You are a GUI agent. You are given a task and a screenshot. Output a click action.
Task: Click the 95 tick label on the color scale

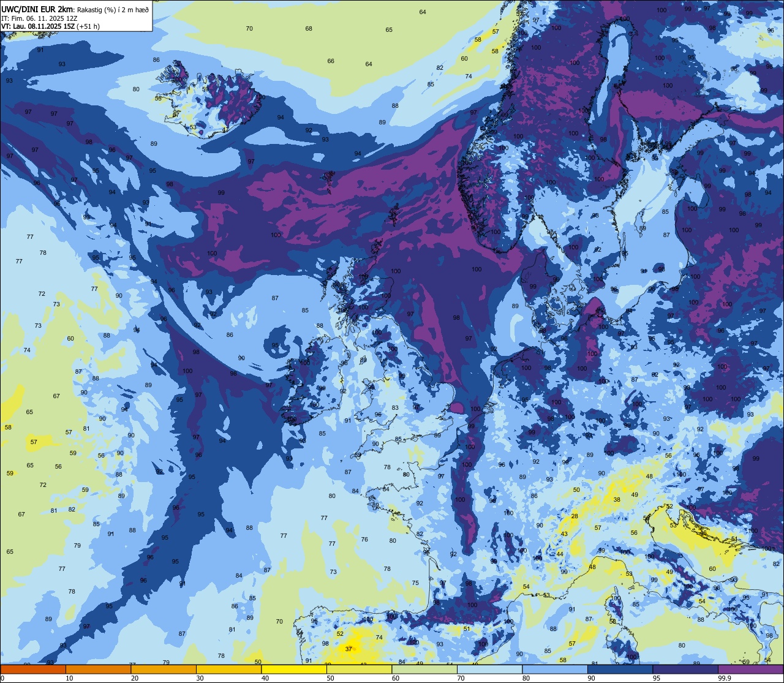[657, 678]
